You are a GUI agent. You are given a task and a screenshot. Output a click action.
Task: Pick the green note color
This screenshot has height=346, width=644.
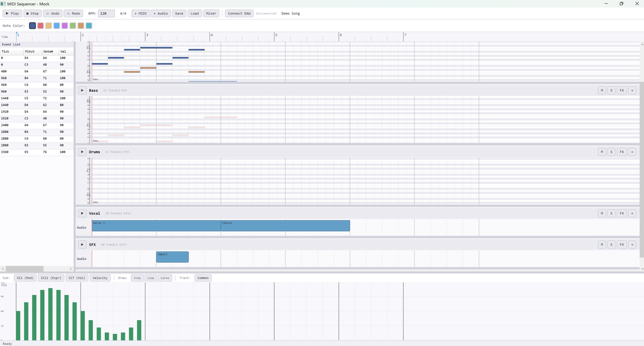point(72,26)
